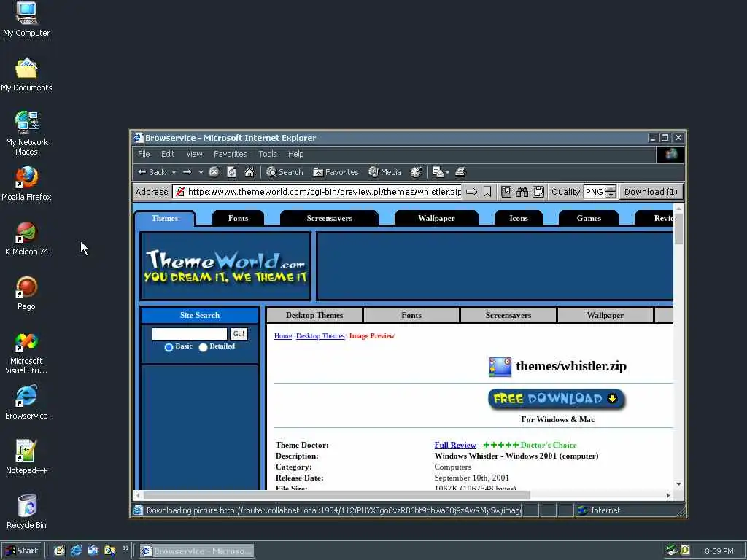Stop loading the page

click(214, 172)
